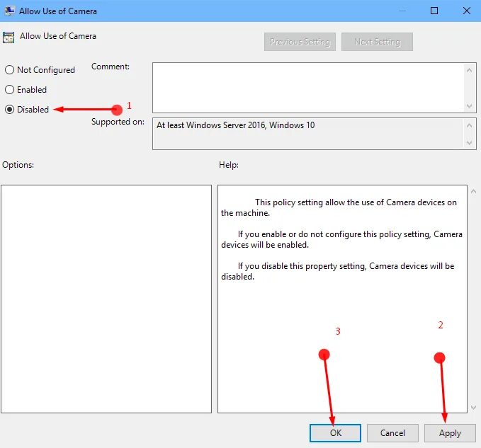Click inside the Comment text box
The height and width of the screenshot is (448, 481).
(x=308, y=88)
